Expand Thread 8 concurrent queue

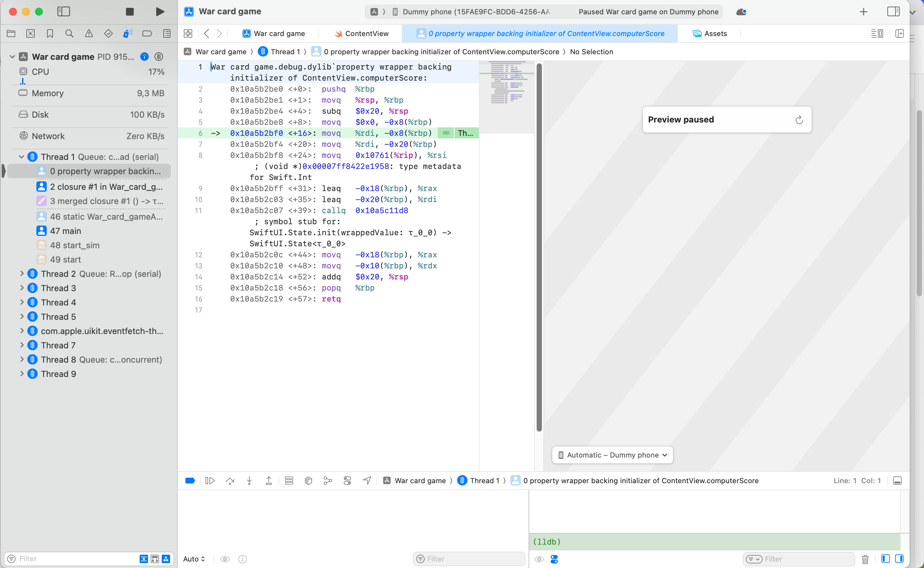click(21, 359)
